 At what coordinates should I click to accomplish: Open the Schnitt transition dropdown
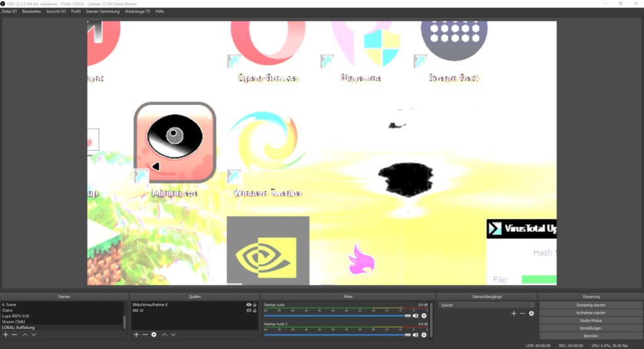(x=487, y=305)
